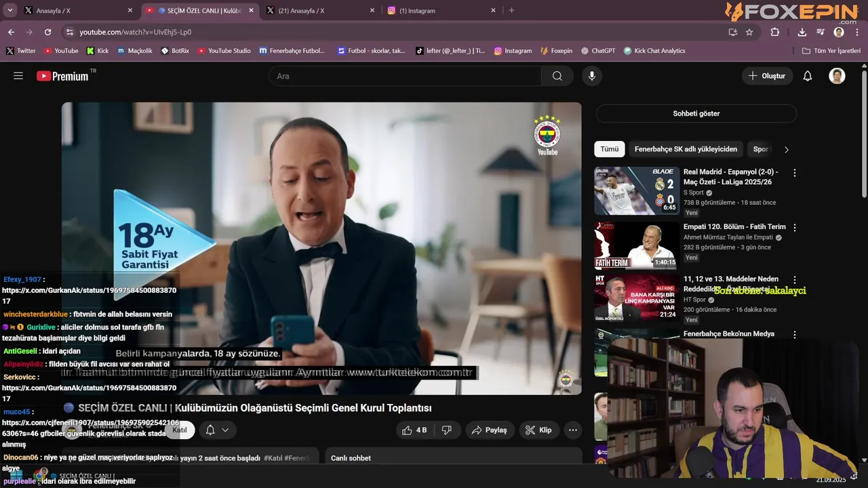This screenshot has width=868, height=488.
Task: Click the install app icon in address bar
Action: [x=732, y=32]
